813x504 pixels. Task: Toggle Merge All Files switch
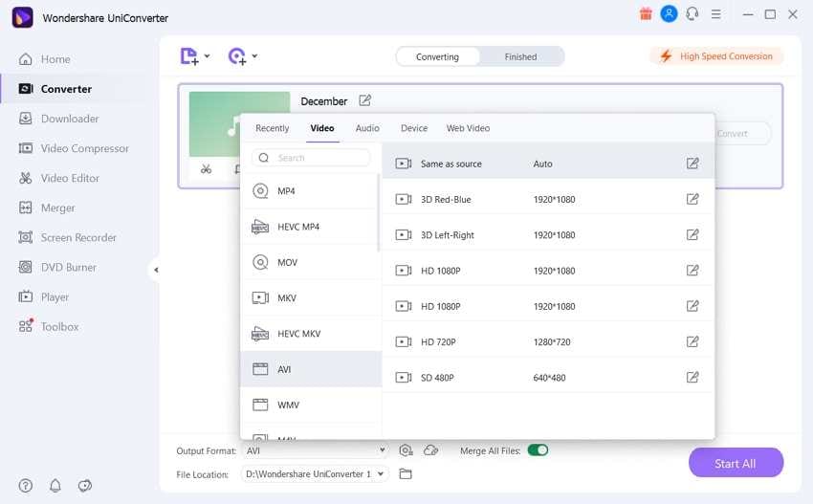pyautogui.click(x=538, y=450)
